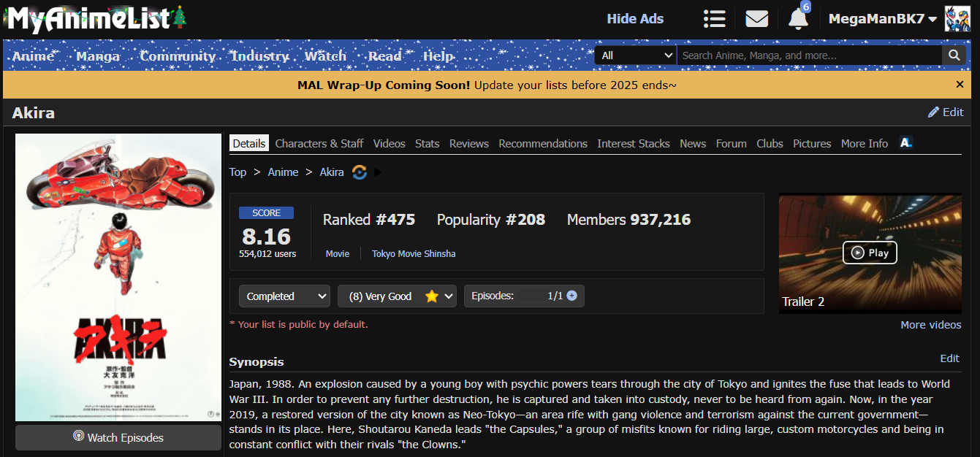Click the Synopsis heading
Image resolution: width=980 pixels, height=457 pixels.
coord(257,362)
